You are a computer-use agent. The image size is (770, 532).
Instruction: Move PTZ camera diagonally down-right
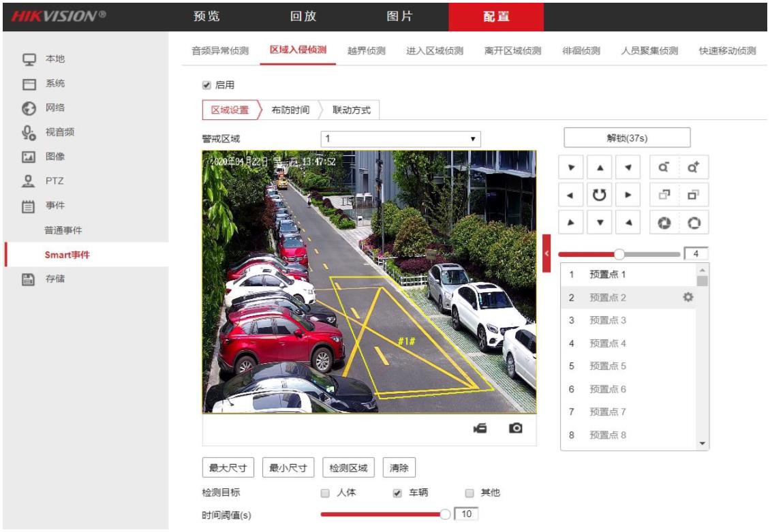[628, 222]
